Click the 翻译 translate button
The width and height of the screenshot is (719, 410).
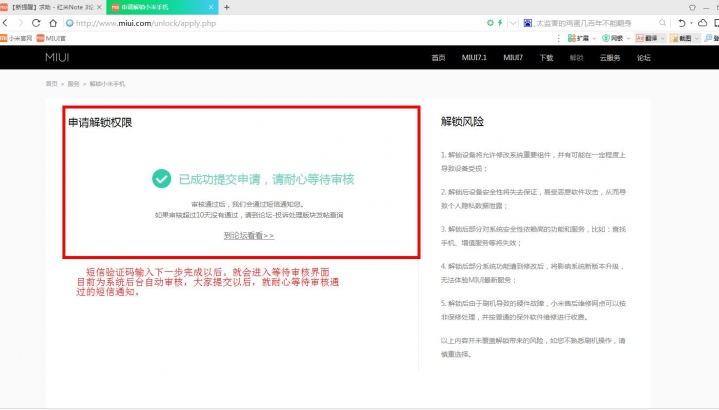(x=647, y=38)
